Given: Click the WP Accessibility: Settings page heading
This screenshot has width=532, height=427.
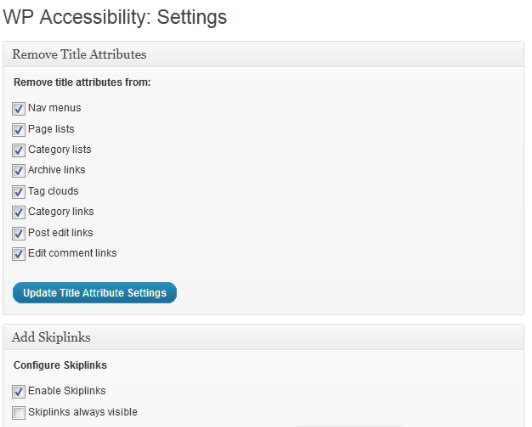Looking at the screenshot, I should (x=115, y=17).
